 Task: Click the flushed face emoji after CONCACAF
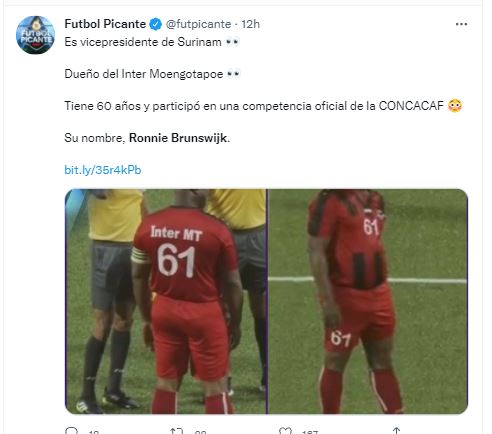click(x=455, y=106)
